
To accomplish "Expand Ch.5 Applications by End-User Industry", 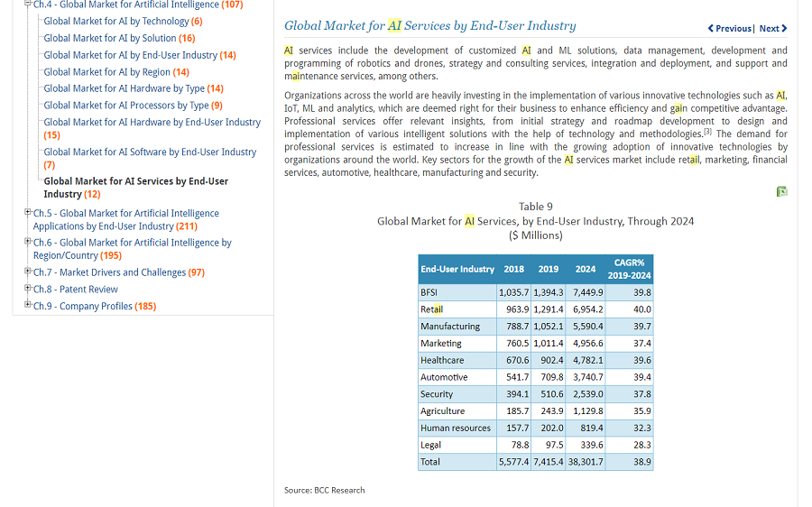I will 28,213.
